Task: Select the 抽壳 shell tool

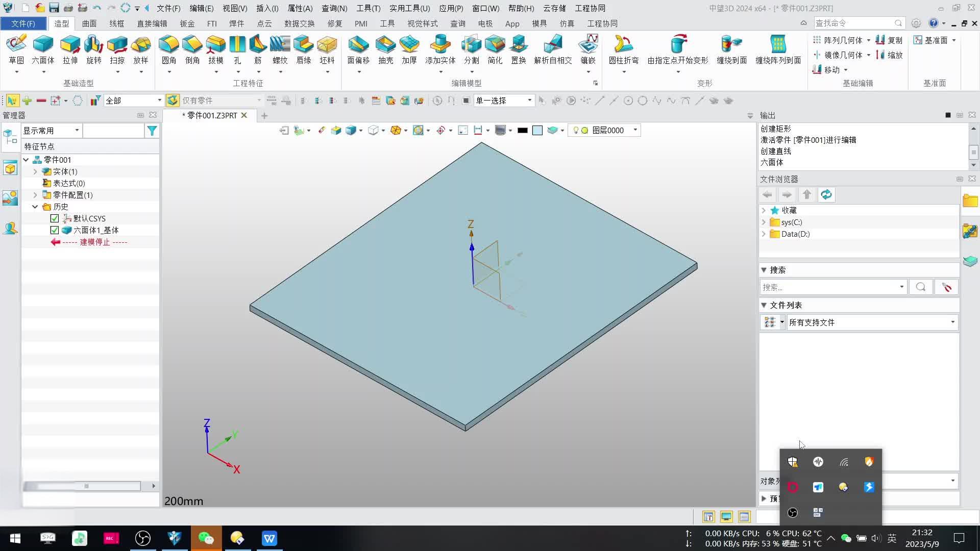Action: click(385, 50)
